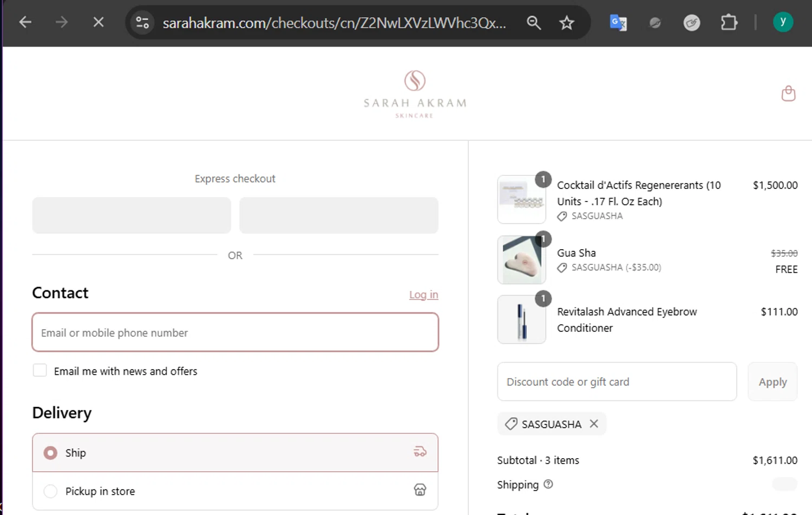Open the shopping bag cart icon
This screenshot has height=515, width=812.
788,94
